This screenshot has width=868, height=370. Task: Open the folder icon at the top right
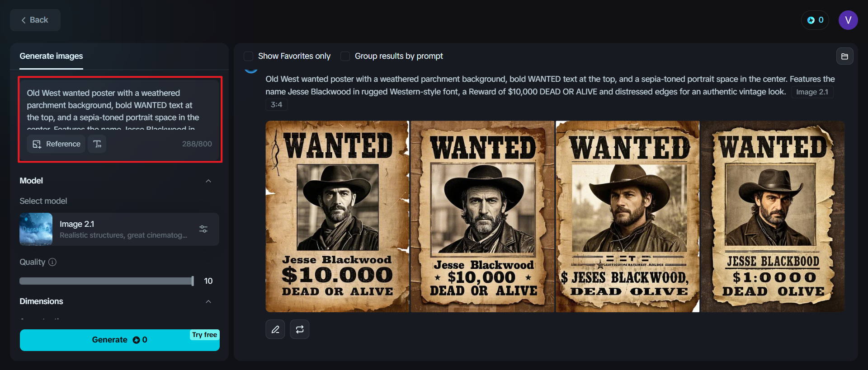[845, 56]
